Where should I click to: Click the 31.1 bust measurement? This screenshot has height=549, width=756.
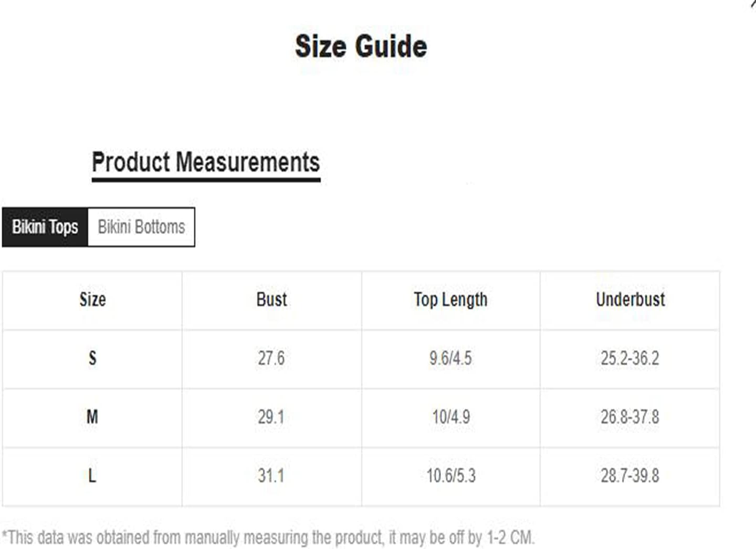(x=271, y=476)
